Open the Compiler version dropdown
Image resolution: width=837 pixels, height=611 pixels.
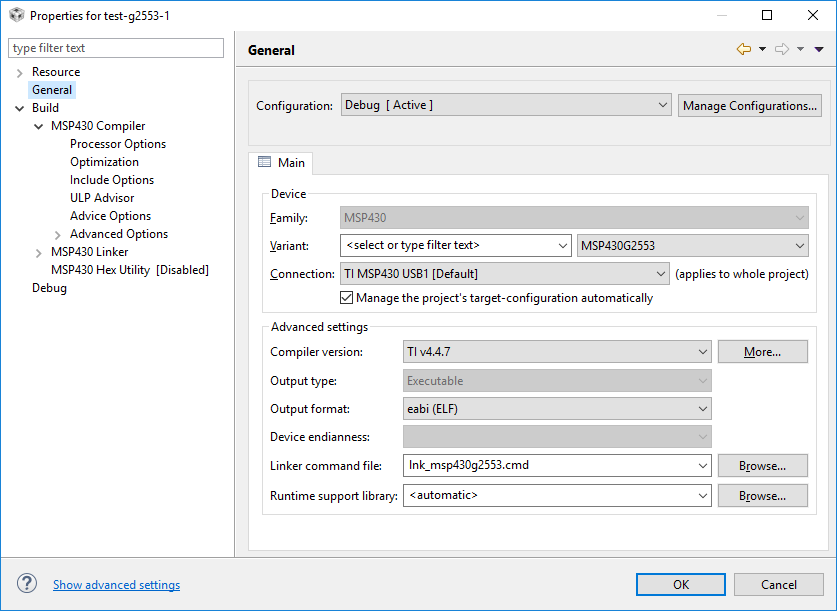697,351
